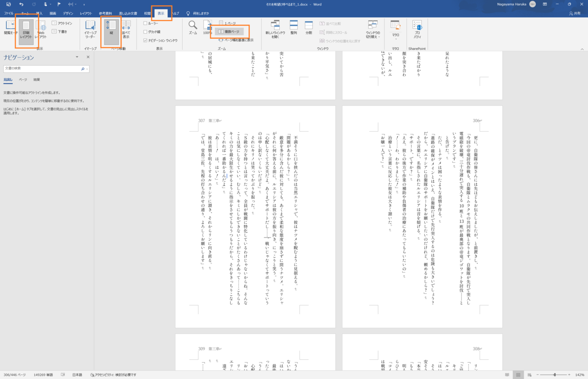Adjust the zoom slider in status bar
Viewport: 588px width, 379px height.
(555, 375)
